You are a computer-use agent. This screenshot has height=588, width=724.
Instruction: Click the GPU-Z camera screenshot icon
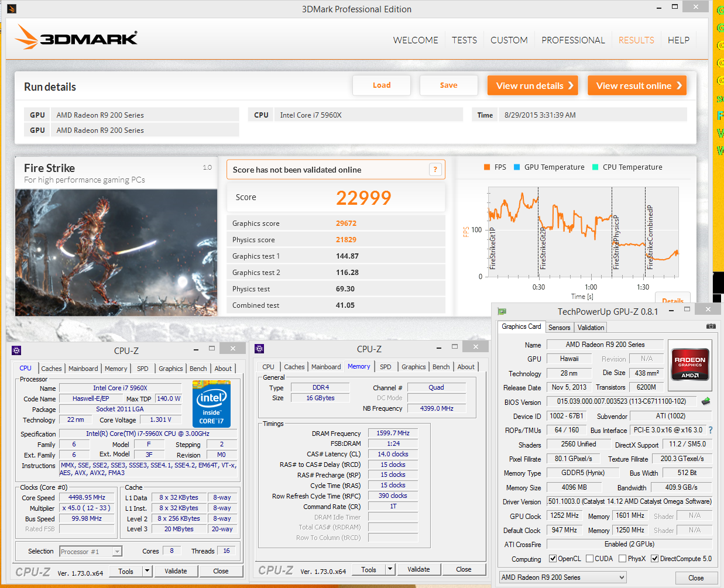[711, 326]
